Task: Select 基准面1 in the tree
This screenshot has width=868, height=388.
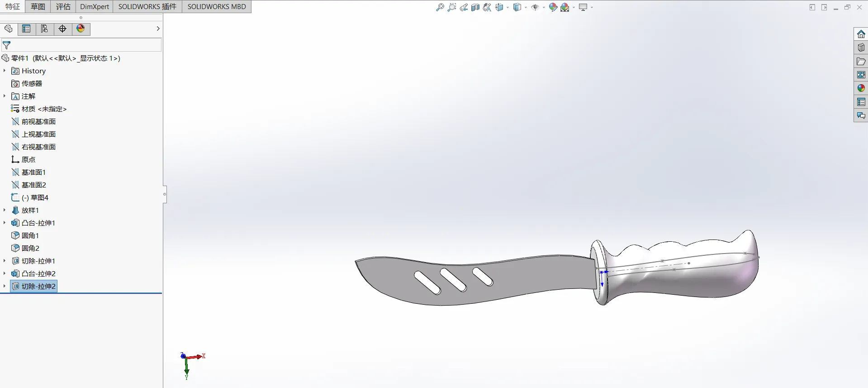Action: (28, 172)
